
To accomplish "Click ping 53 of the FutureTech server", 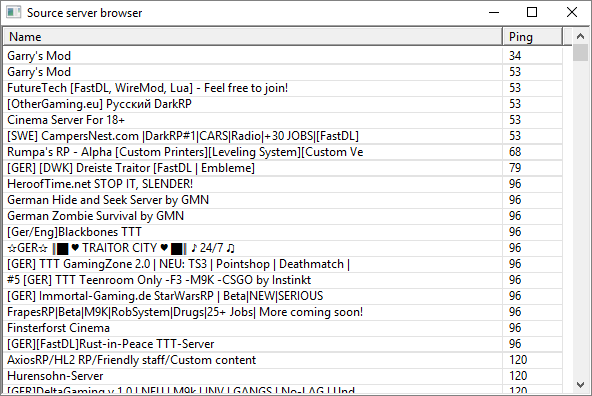I will click(x=515, y=88).
